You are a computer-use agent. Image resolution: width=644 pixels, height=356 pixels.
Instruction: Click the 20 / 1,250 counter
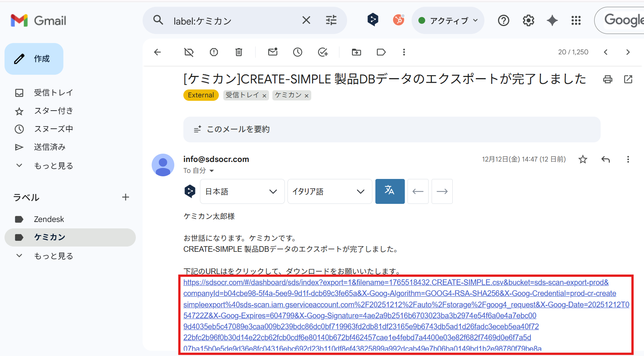(x=573, y=52)
